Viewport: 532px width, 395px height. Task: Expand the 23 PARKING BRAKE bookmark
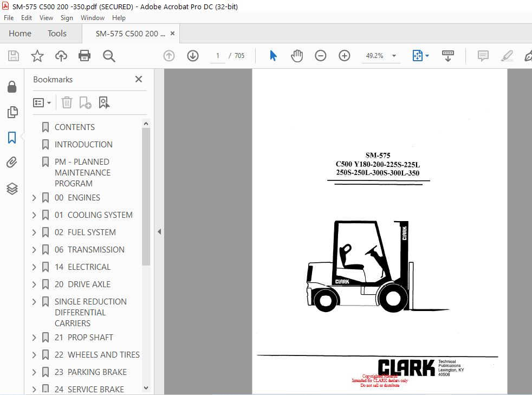34,372
